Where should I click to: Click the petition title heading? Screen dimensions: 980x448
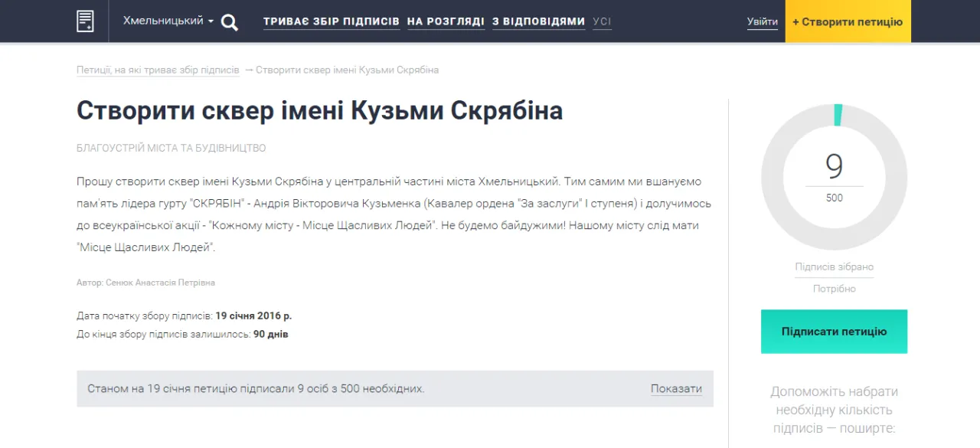click(319, 111)
